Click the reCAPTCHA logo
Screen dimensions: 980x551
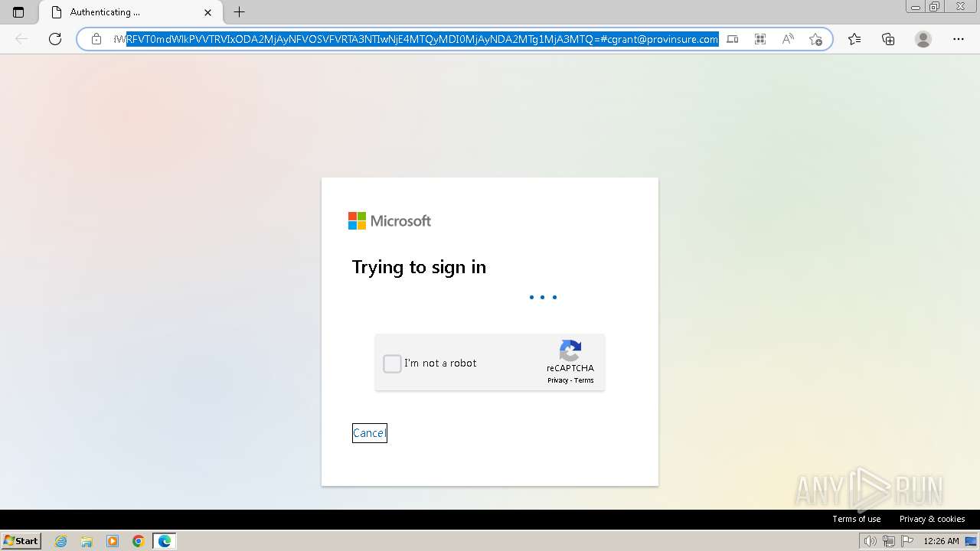[x=570, y=350]
